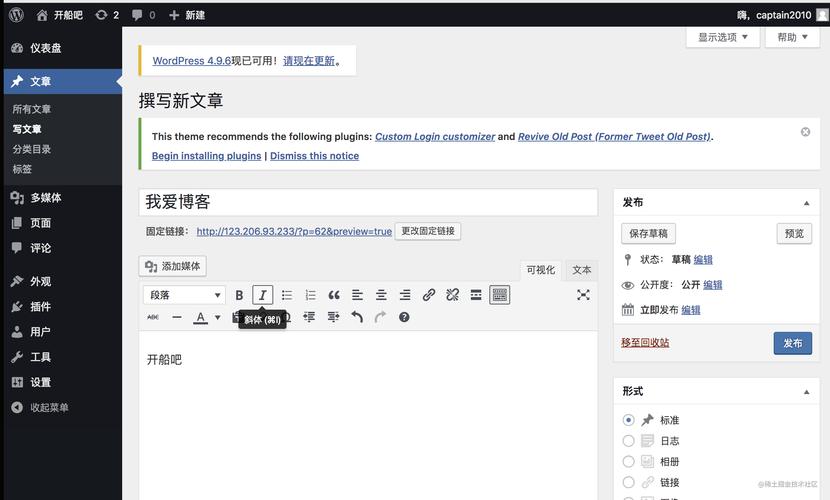This screenshot has width=830, height=500.
Task: Edit visibility next to 公开
Action: pyautogui.click(x=712, y=285)
